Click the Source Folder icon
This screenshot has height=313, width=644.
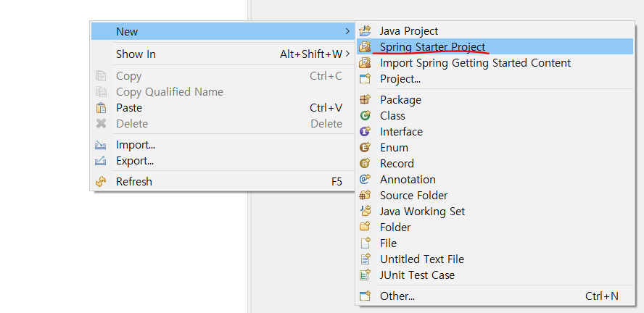pyautogui.click(x=365, y=196)
